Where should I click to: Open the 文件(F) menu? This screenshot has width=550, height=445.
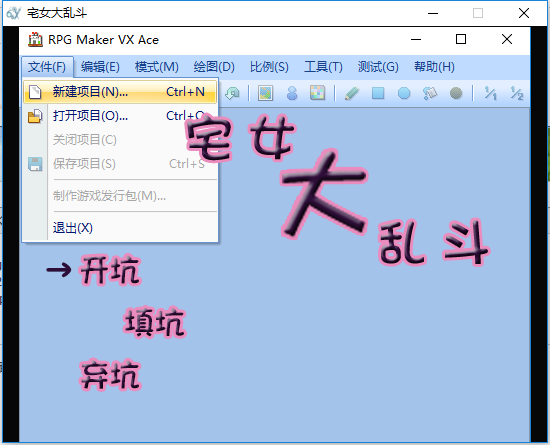pyautogui.click(x=47, y=67)
